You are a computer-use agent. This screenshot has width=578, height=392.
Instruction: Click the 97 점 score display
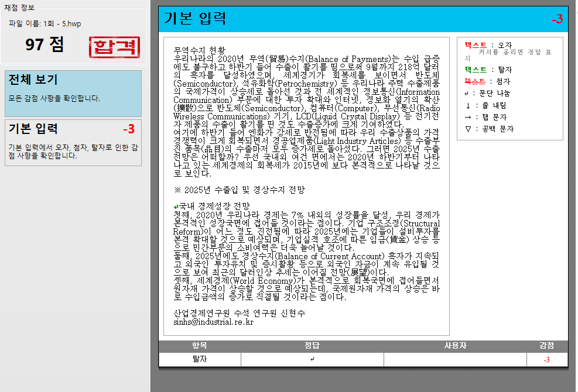(x=45, y=44)
